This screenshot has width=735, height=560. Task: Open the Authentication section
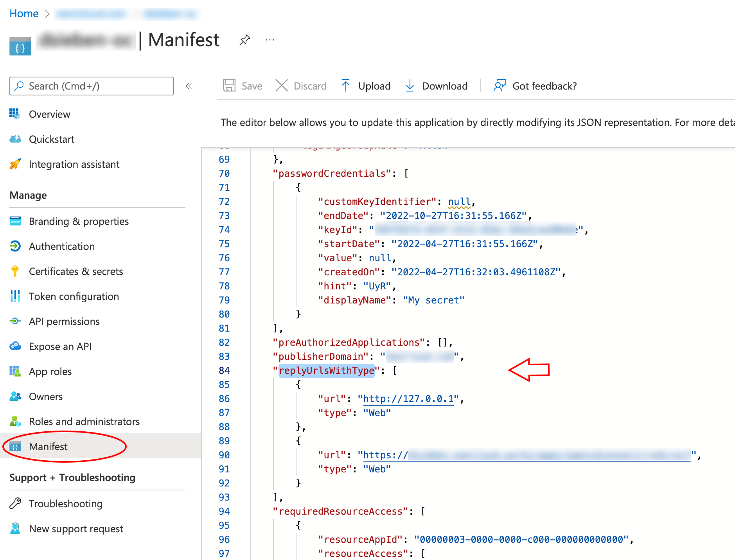[61, 246]
